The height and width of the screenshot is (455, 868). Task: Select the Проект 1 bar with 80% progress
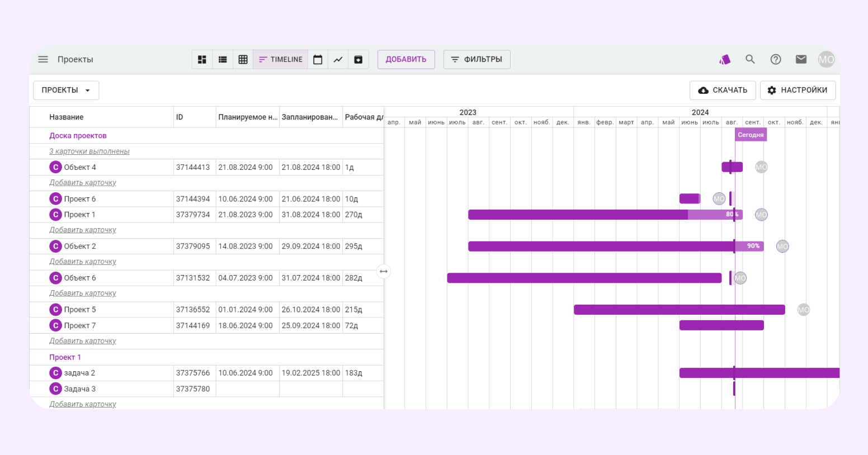605,215
